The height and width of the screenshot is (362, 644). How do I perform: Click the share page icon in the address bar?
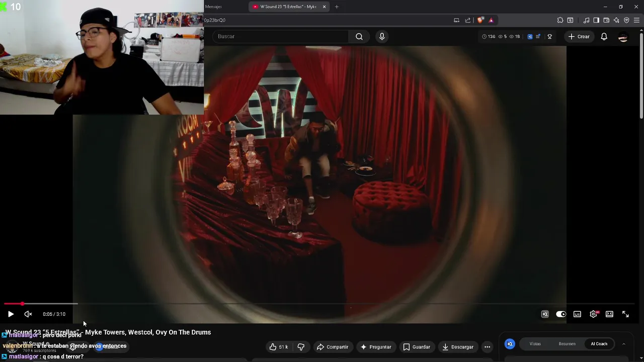click(468, 20)
